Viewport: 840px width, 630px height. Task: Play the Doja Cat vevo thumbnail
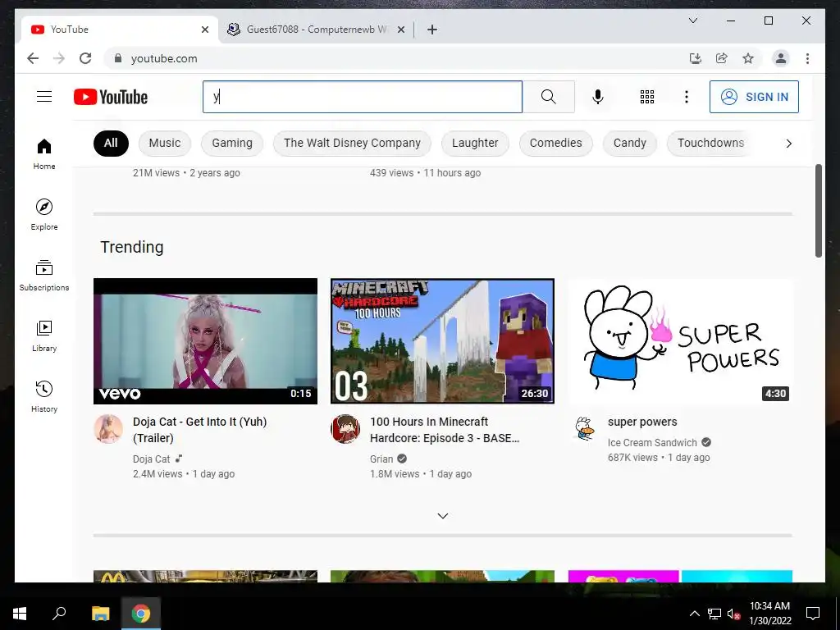pyautogui.click(x=205, y=341)
